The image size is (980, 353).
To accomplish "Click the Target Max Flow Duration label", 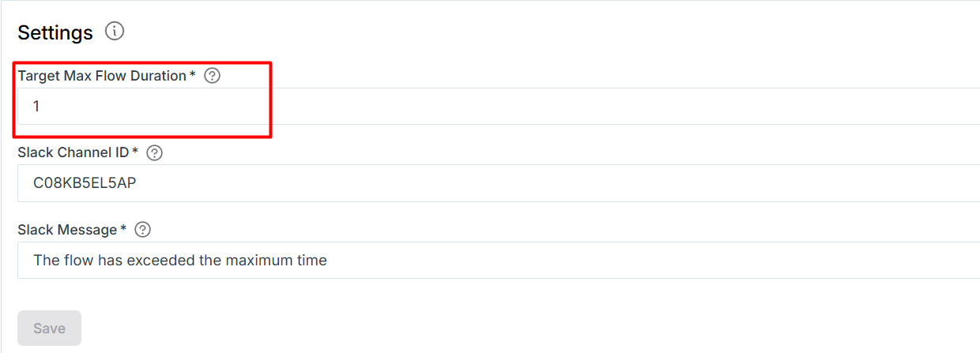I will pos(103,76).
